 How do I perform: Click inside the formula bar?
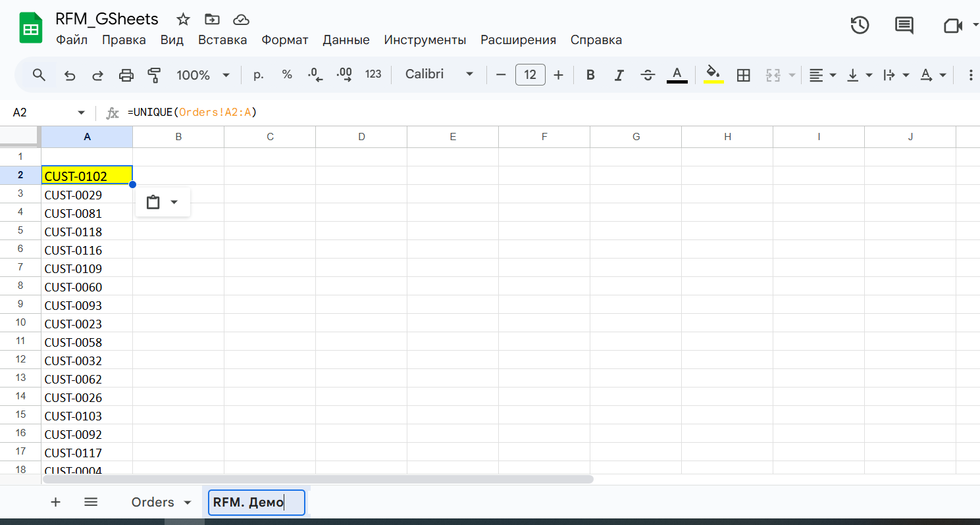[527, 113]
